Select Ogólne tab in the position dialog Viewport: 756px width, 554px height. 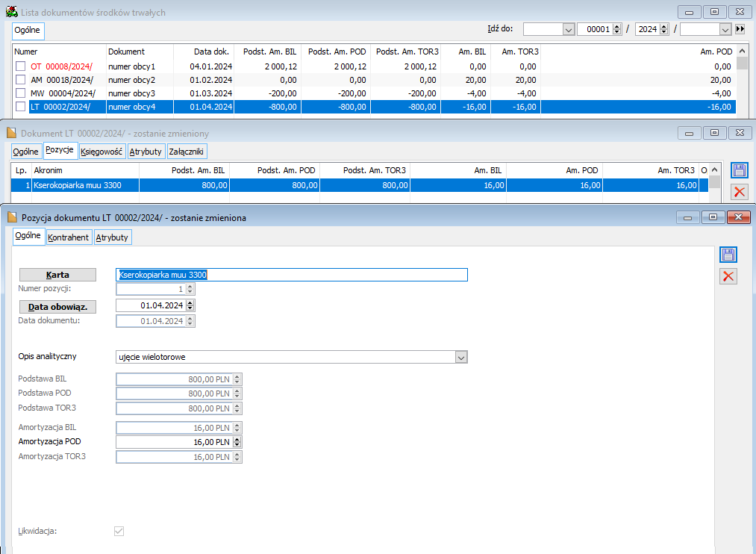(28, 236)
